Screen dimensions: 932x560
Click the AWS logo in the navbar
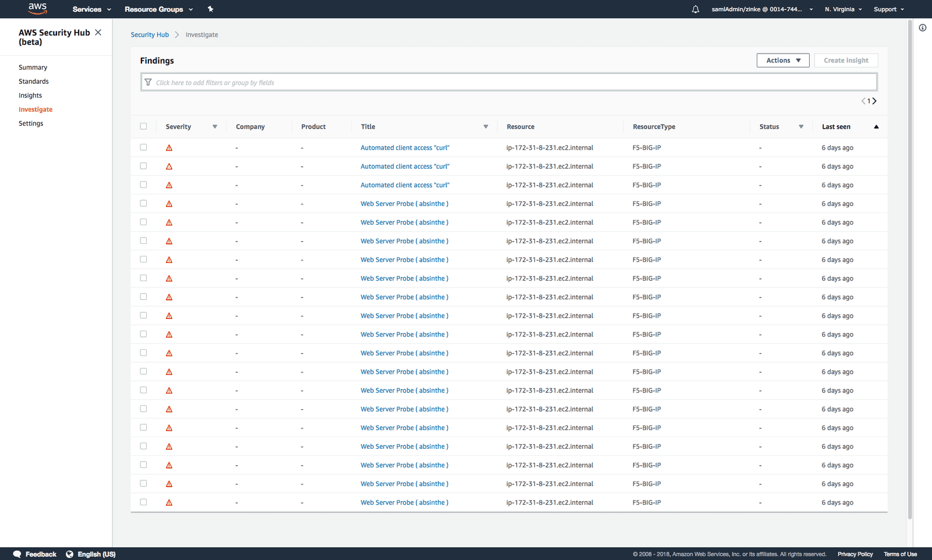click(37, 9)
